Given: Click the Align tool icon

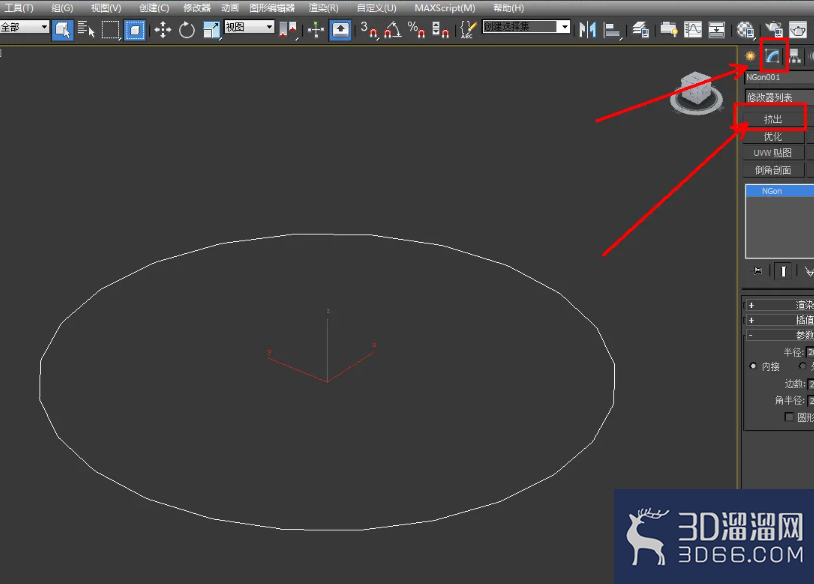Looking at the screenshot, I should click(x=612, y=30).
